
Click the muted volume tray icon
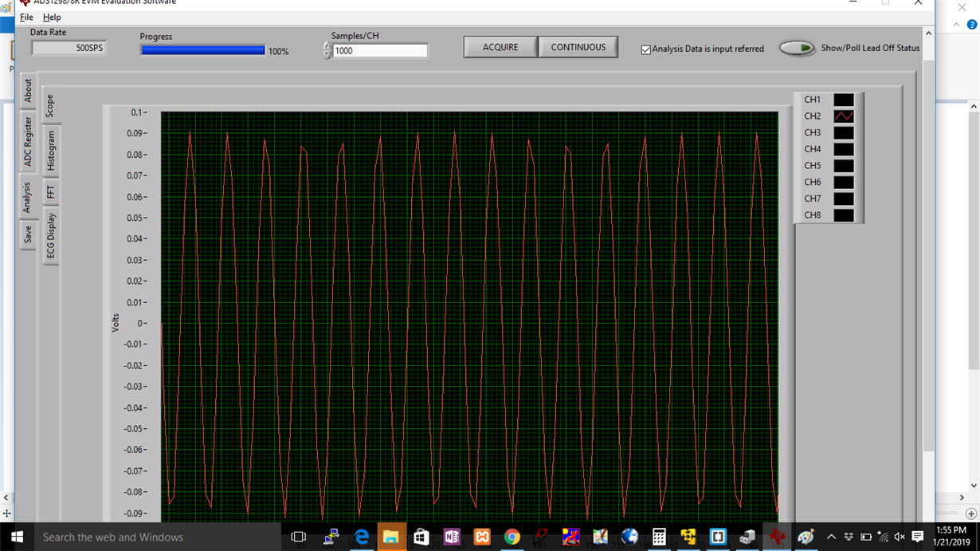900,537
